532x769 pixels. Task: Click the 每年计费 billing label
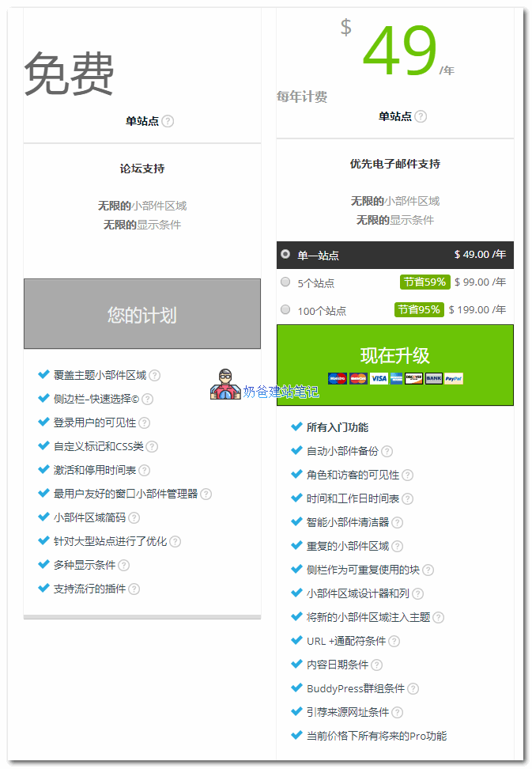click(302, 97)
